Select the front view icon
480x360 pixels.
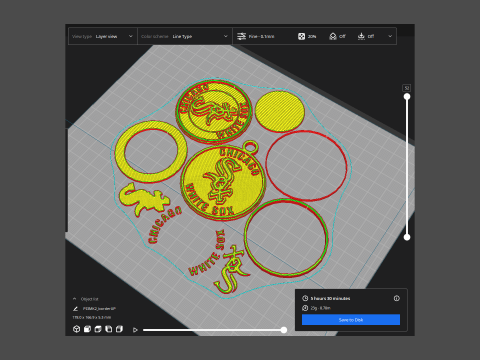87,329
